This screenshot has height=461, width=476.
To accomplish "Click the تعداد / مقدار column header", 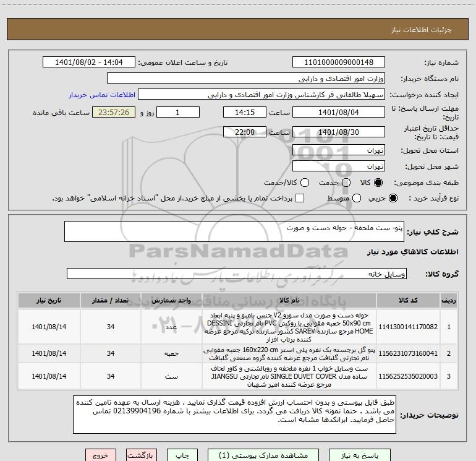I will click(x=111, y=301).
